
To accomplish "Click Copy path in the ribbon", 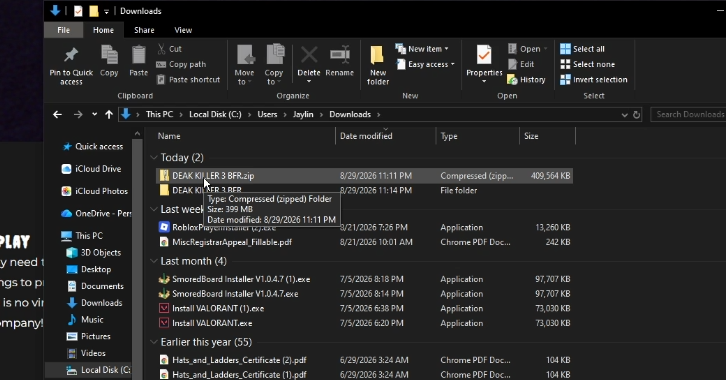I will (x=181, y=64).
